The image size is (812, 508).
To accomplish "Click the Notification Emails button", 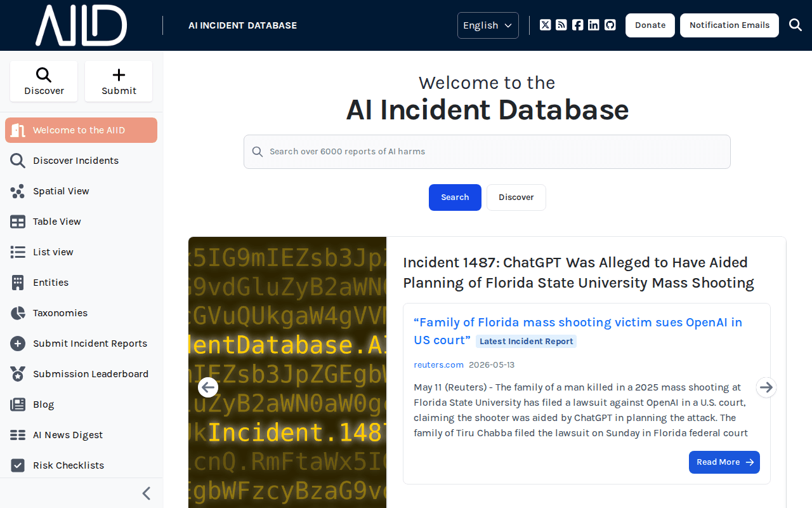I will 730,25.
